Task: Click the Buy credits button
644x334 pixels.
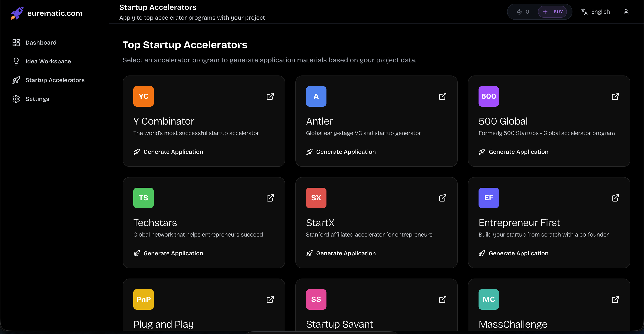Action: [552, 12]
